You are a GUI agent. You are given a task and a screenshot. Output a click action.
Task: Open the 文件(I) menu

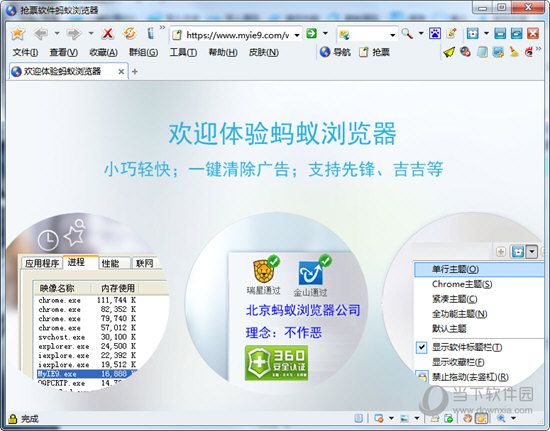[x=25, y=52]
